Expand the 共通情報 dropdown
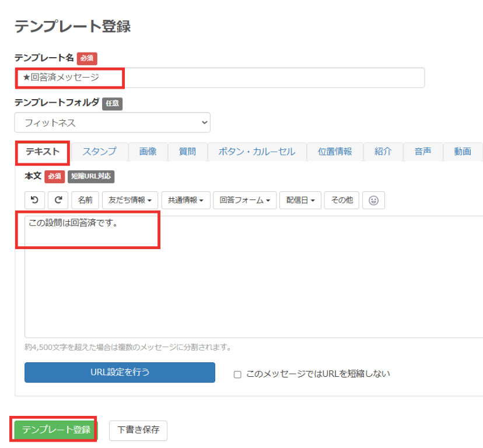 [x=185, y=200]
